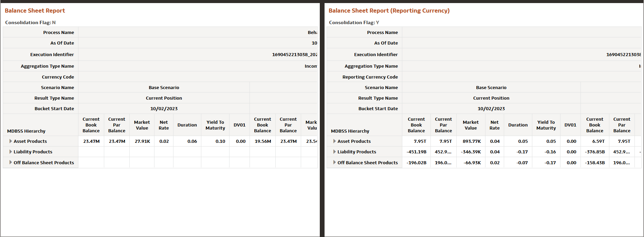
Task: Click 6.59T book balance cell
Action: pos(595,141)
